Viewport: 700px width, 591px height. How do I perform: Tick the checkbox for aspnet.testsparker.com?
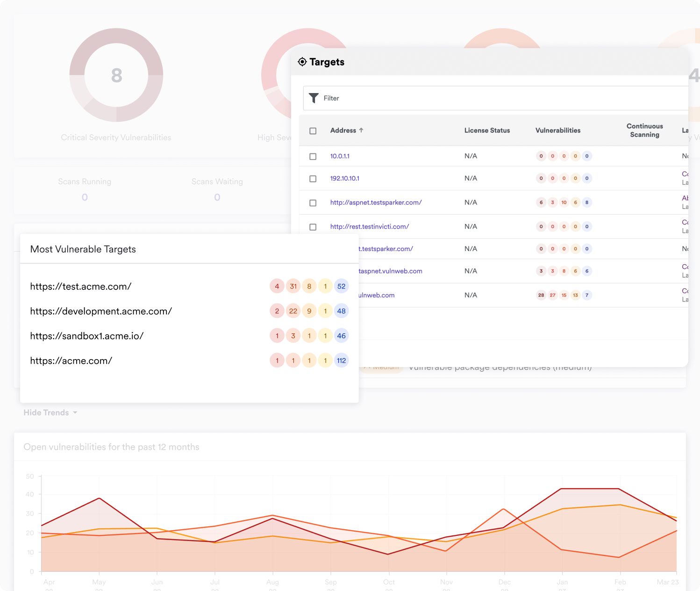pyautogui.click(x=313, y=203)
